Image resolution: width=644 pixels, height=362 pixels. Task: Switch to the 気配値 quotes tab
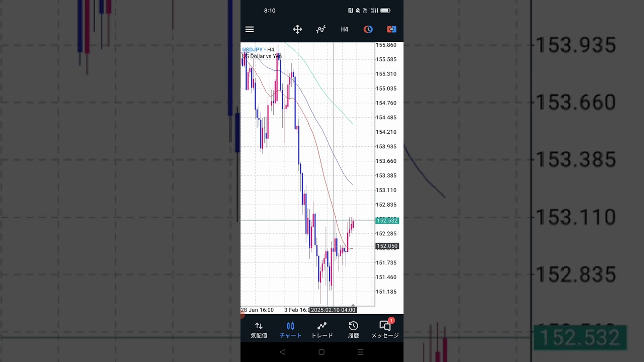259,330
